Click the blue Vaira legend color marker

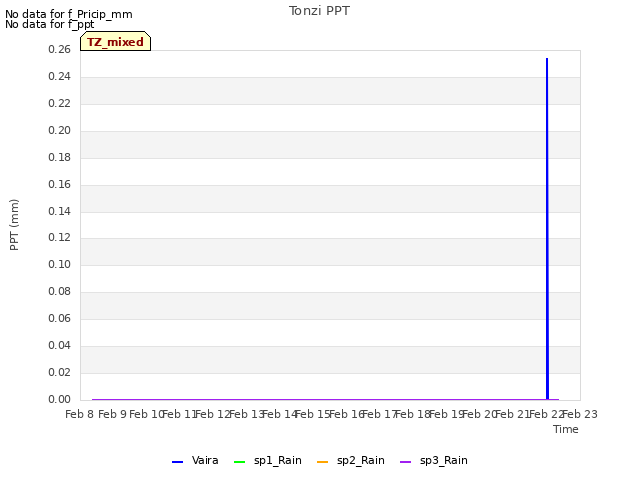click(178, 462)
